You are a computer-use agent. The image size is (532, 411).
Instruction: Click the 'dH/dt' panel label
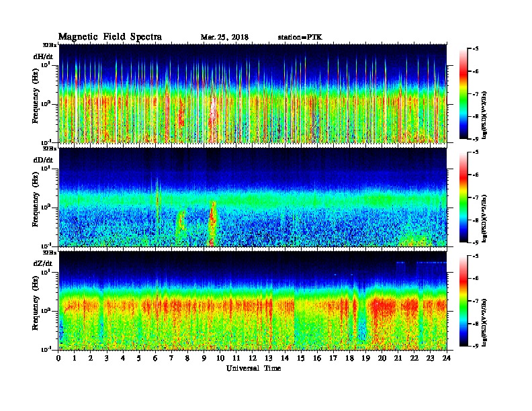43,56
